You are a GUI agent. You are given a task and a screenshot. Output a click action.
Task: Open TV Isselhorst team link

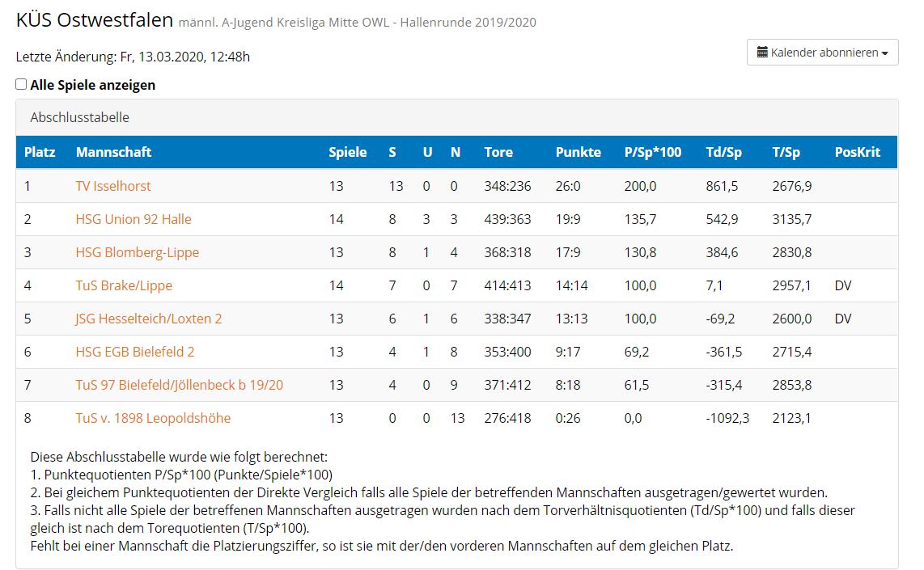pyautogui.click(x=113, y=186)
